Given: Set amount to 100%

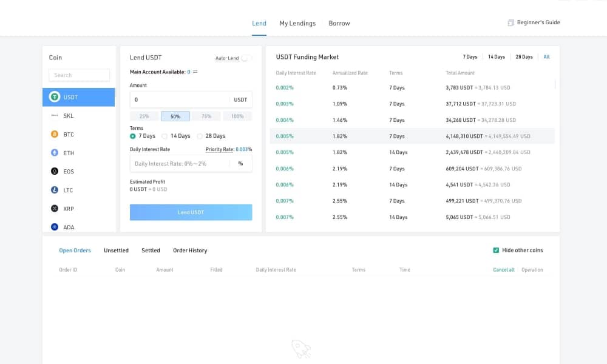Looking at the screenshot, I should tap(237, 116).
